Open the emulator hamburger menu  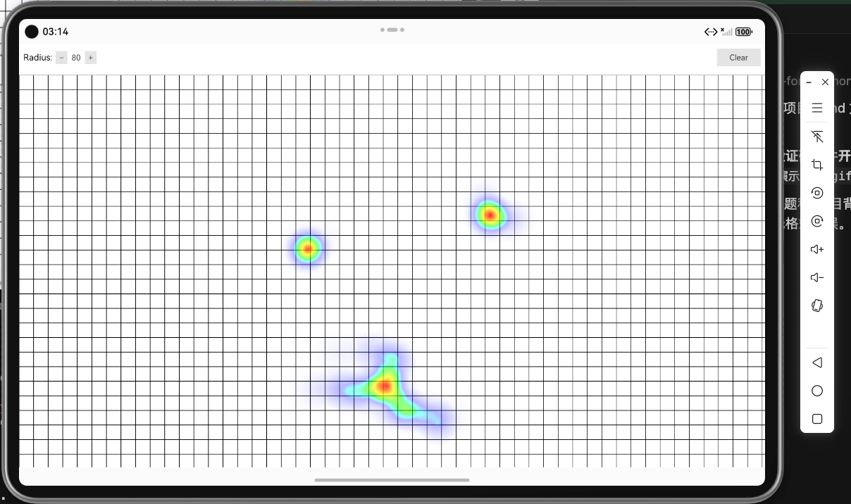tap(817, 108)
